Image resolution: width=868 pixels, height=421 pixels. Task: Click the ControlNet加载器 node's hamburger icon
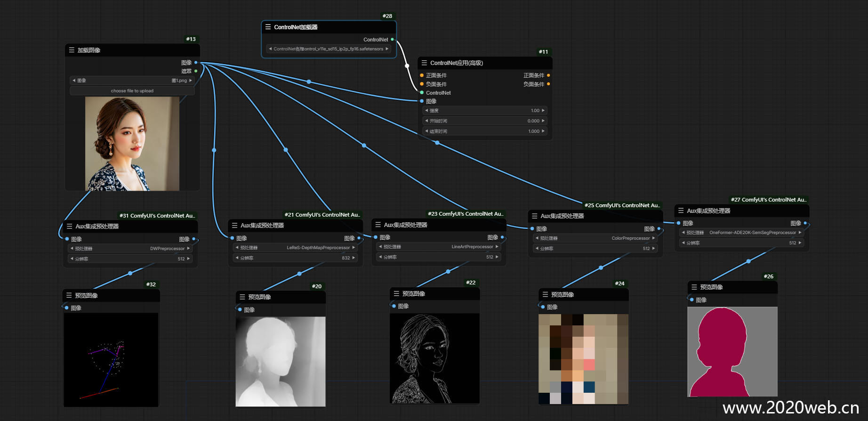[268, 27]
